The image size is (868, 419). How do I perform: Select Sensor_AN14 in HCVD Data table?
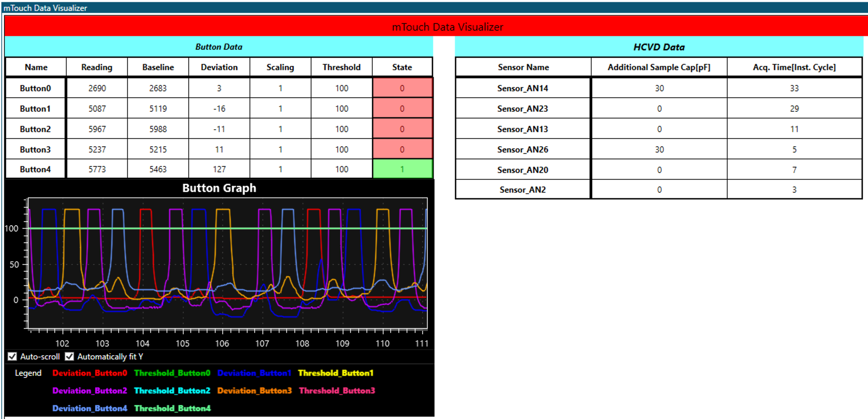(x=523, y=88)
